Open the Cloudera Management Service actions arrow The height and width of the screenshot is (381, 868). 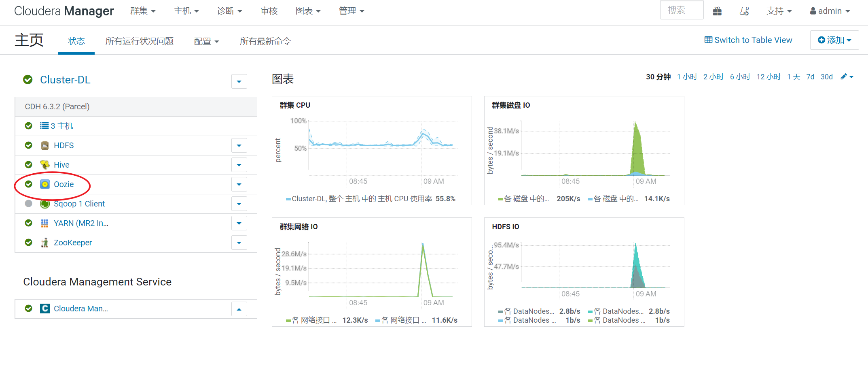coord(239,309)
